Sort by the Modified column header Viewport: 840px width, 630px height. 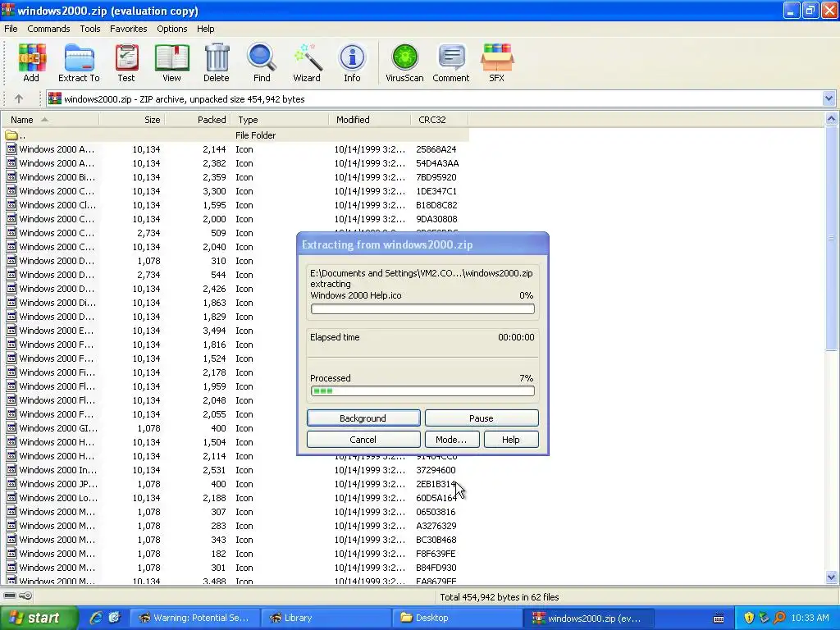(x=370, y=120)
